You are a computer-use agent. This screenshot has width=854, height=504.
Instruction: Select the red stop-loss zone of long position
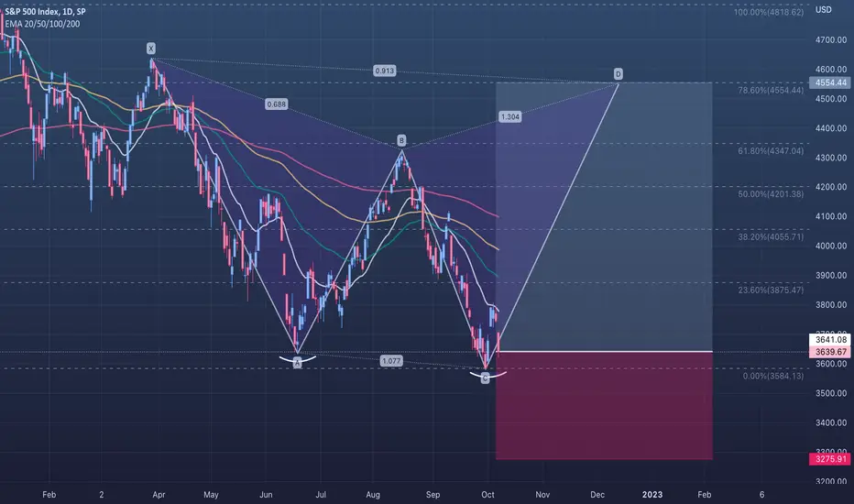604,406
